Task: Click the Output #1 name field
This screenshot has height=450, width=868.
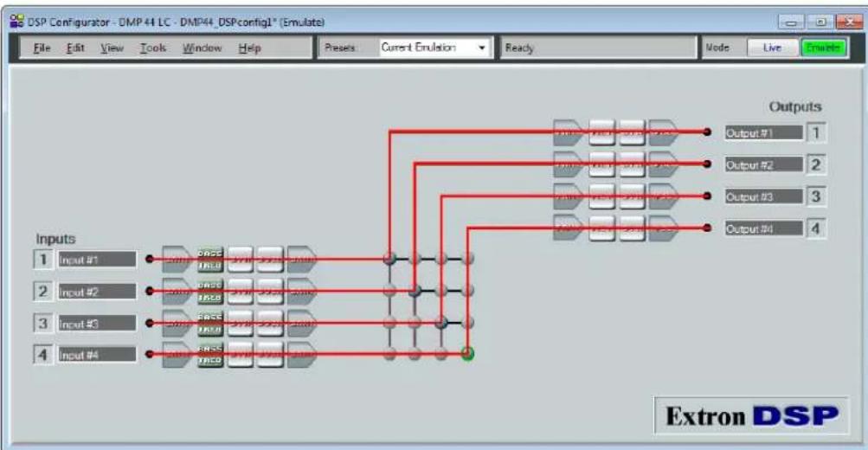Action: [x=764, y=133]
